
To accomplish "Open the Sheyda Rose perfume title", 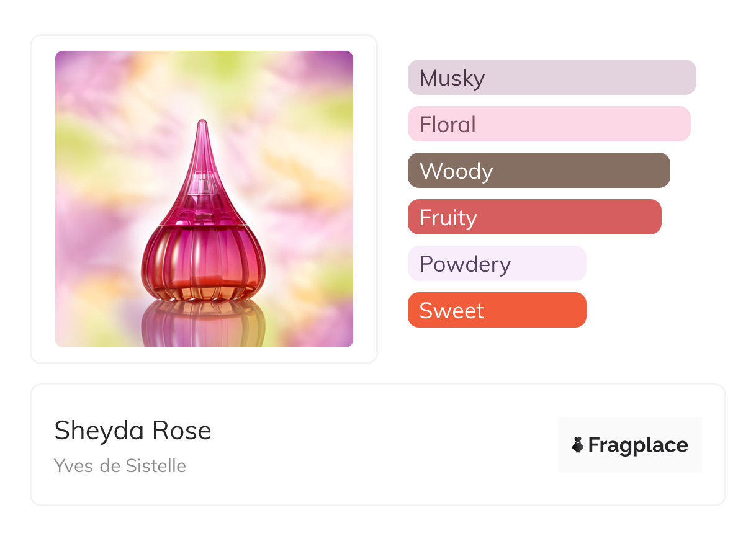I will click(133, 431).
